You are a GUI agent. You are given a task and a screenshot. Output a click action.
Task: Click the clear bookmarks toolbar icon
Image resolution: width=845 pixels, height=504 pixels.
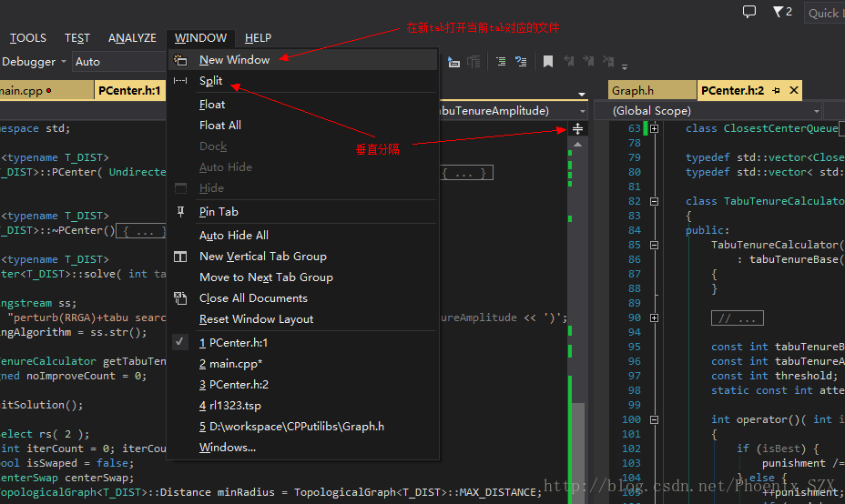point(608,61)
